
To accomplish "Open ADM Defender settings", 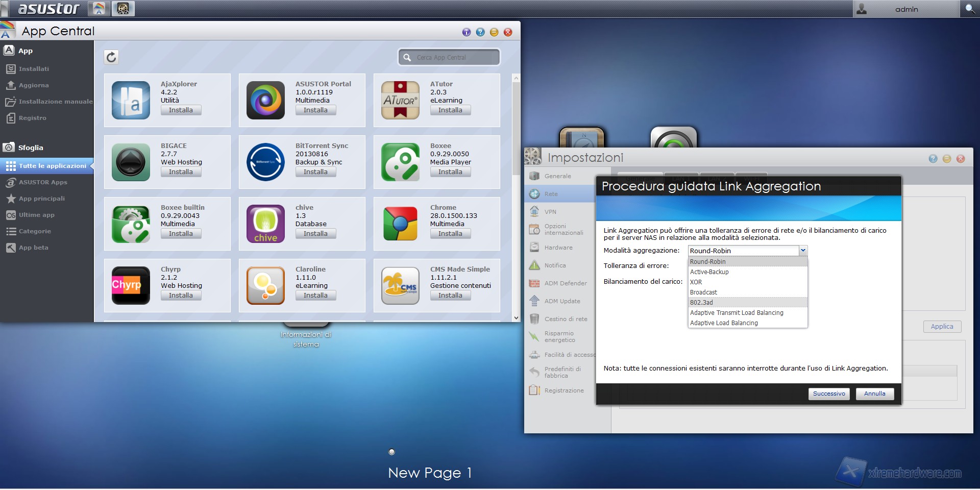I will click(x=565, y=283).
